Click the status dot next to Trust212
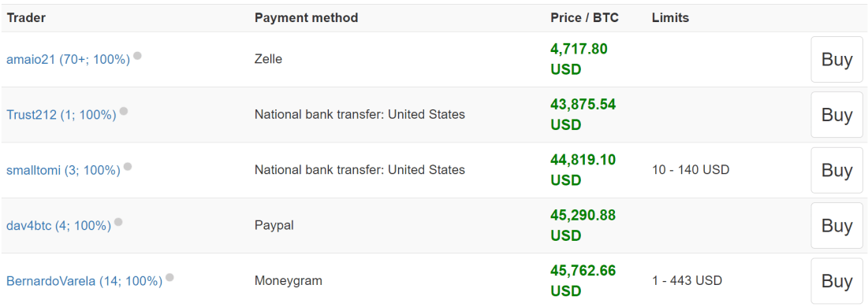The image size is (868, 307). coord(124,111)
